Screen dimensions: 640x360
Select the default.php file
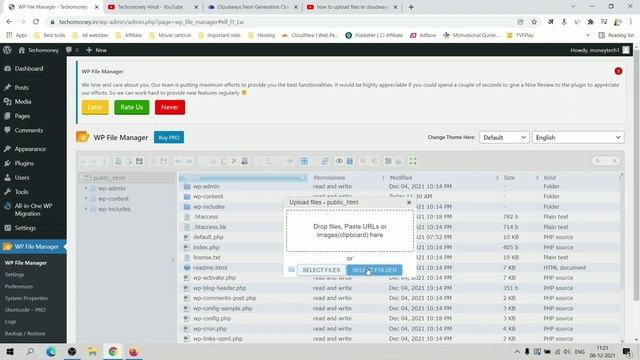(208, 237)
